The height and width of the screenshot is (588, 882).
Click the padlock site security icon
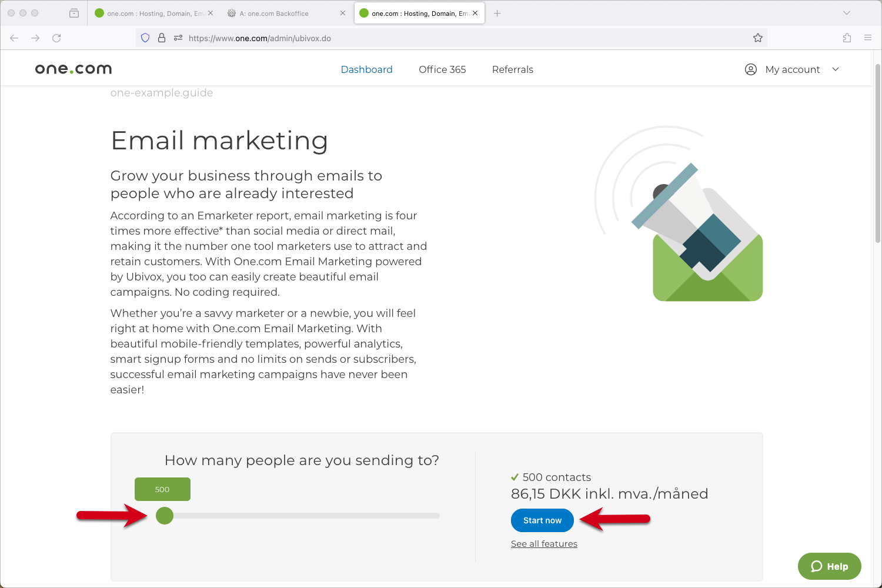[x=161, y=38]
